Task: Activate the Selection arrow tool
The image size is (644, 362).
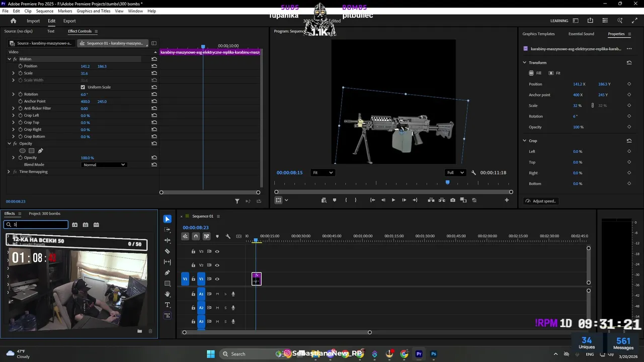Action: [168, 219]
